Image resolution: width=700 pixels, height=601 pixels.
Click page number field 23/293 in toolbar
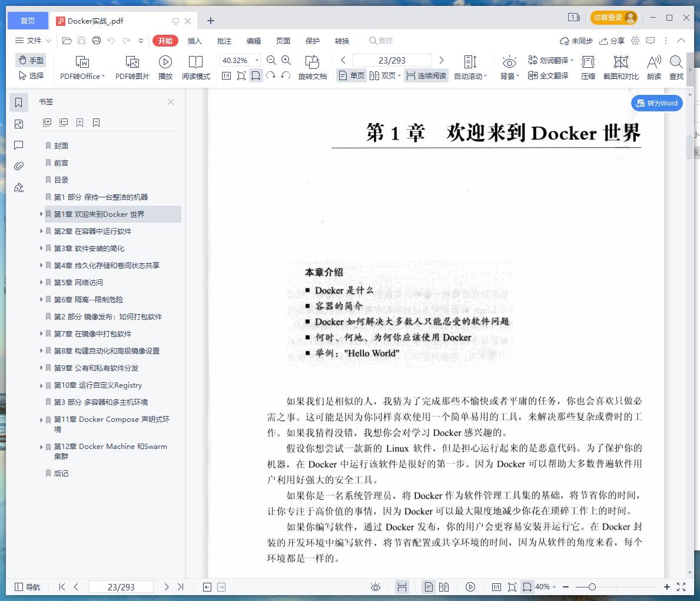pyautogui.click(x=392, y=60)
